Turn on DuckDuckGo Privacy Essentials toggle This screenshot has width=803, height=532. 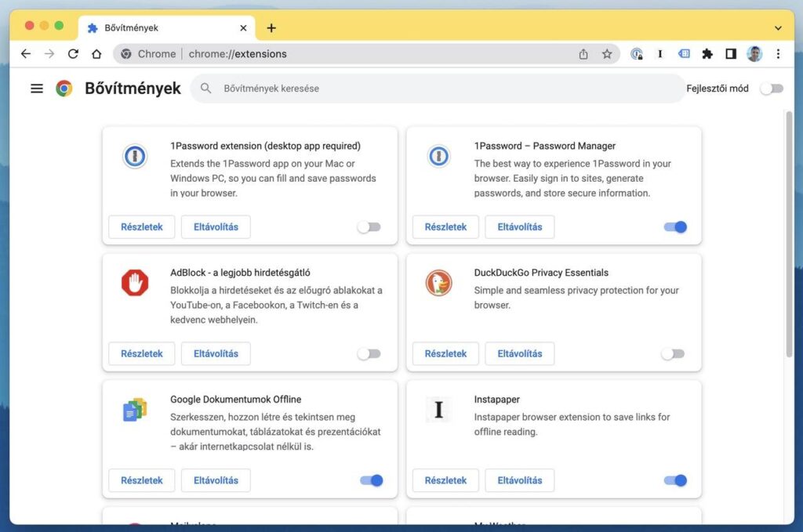pyautogui.click(x=673, y=353)
